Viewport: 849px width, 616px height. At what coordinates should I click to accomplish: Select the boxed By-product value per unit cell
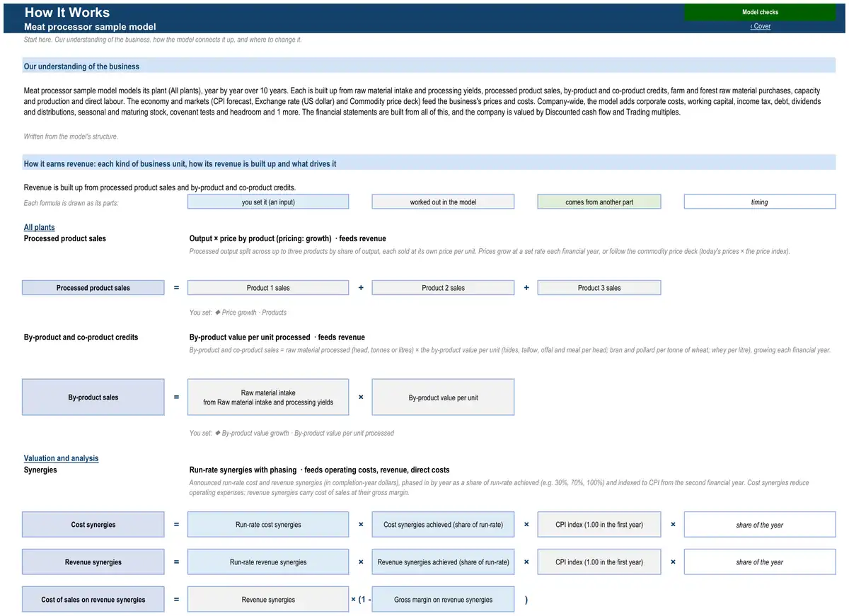pyautogui.click(x=443, y=397)
